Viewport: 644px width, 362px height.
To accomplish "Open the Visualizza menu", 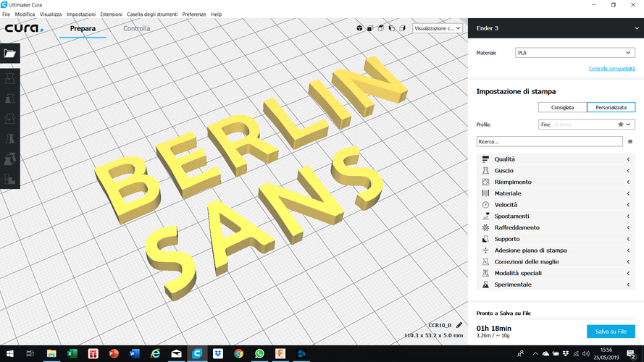I will (51, 14).
